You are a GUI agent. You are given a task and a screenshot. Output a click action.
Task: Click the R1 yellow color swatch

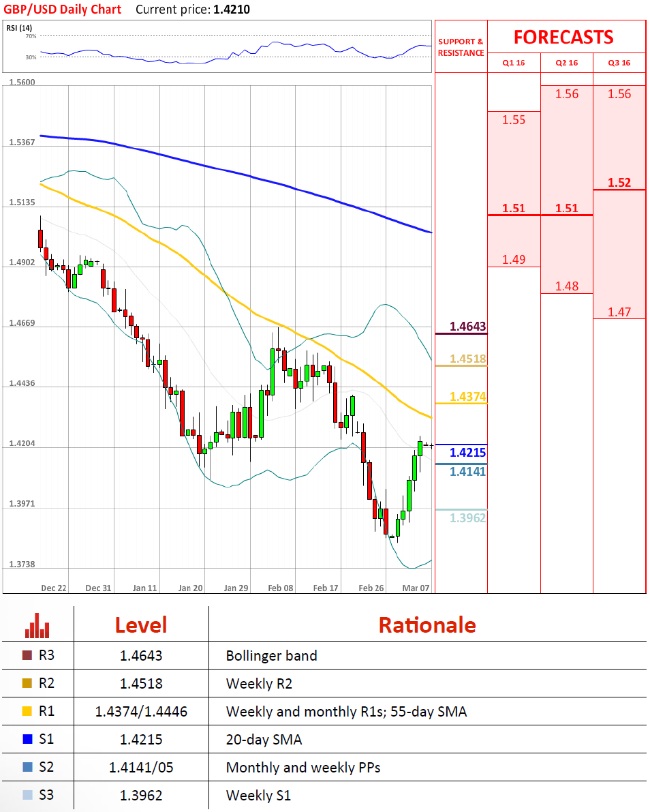27,711
